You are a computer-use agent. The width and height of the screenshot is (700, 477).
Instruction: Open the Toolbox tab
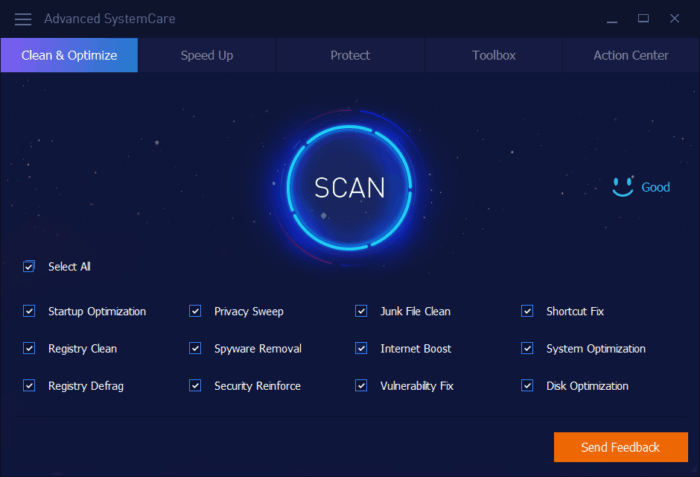click(494, 55)
